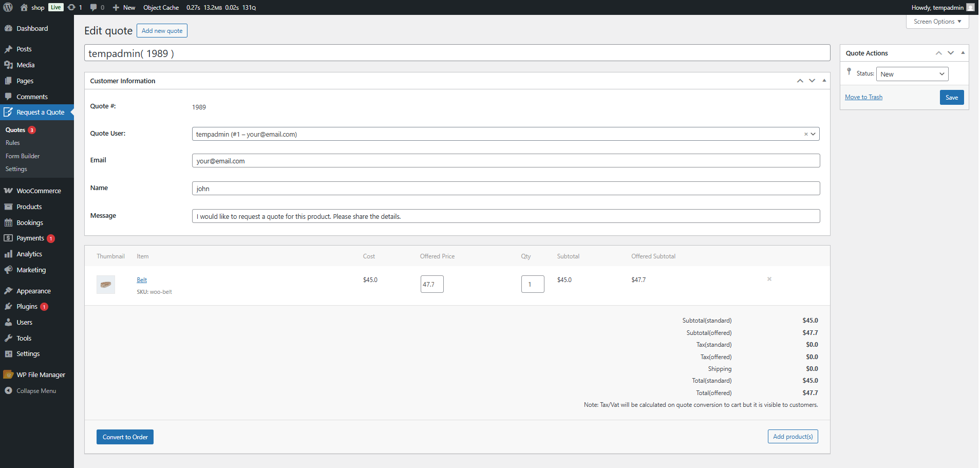Move the Customer Information panel down
980x468 pixels.
pos(812,81)
